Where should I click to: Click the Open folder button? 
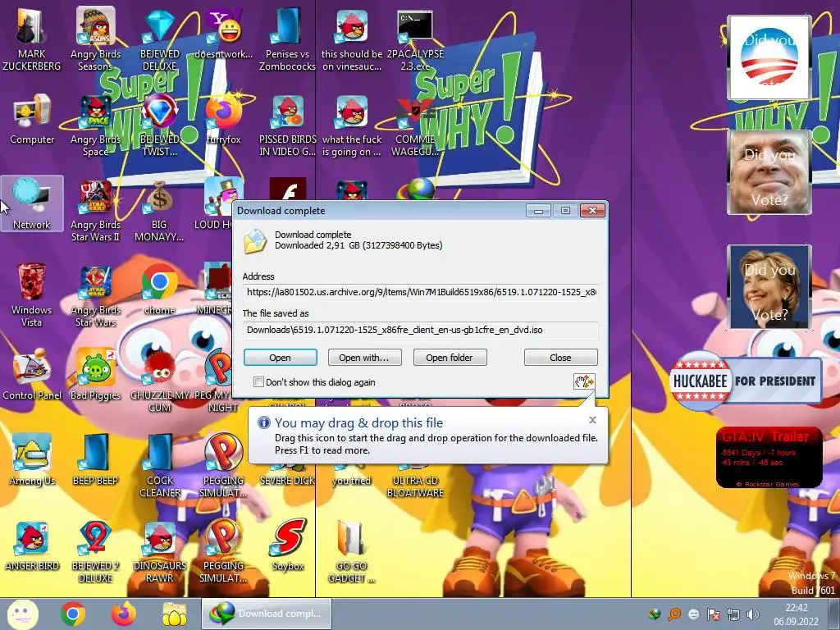pos(450,358)
